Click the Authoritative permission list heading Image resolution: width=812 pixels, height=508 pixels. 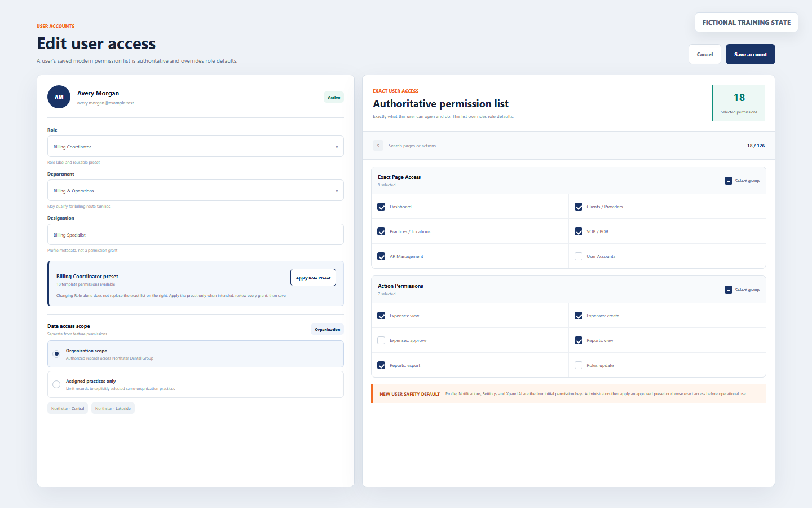tap(440, 104)
